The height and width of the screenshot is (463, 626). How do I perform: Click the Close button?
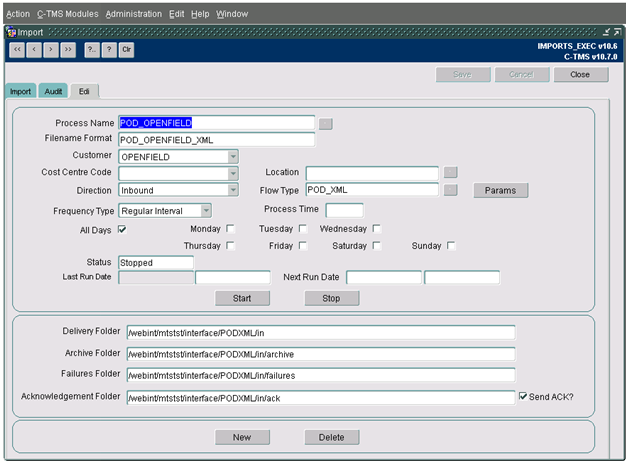(580, 75)
